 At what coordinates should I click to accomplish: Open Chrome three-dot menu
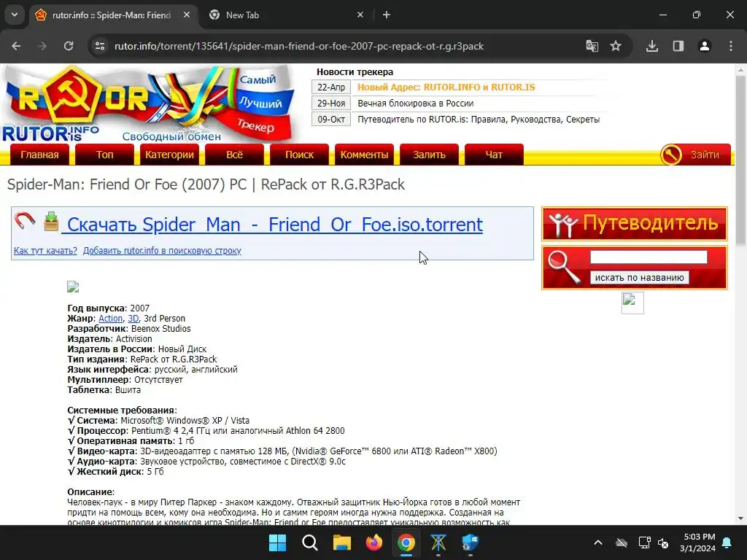[x=731, y=46]
